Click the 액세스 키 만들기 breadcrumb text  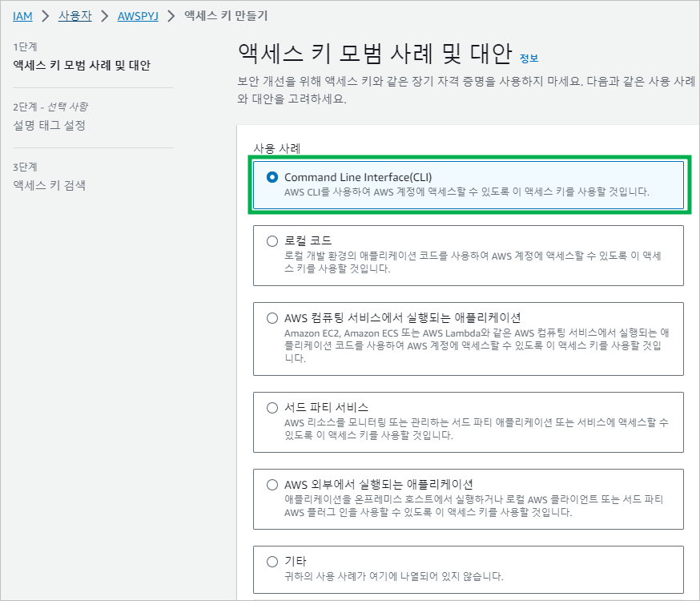(226, 16)
